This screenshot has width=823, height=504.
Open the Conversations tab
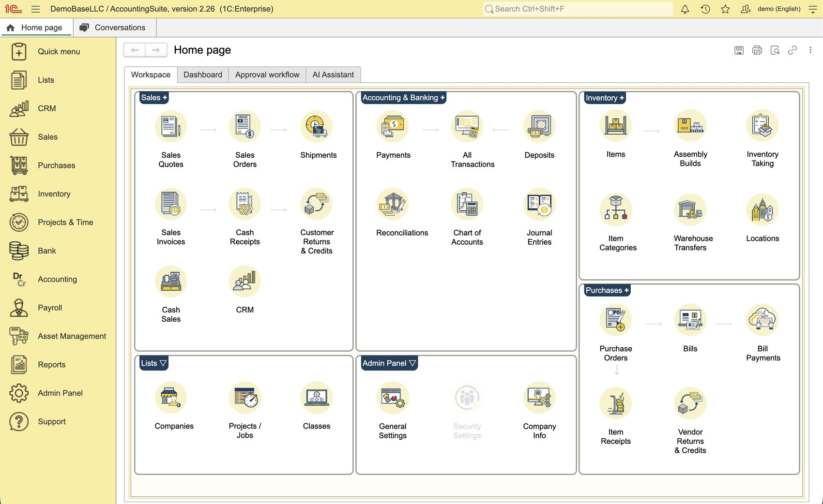pyautogui.click(x=114, y=28)
